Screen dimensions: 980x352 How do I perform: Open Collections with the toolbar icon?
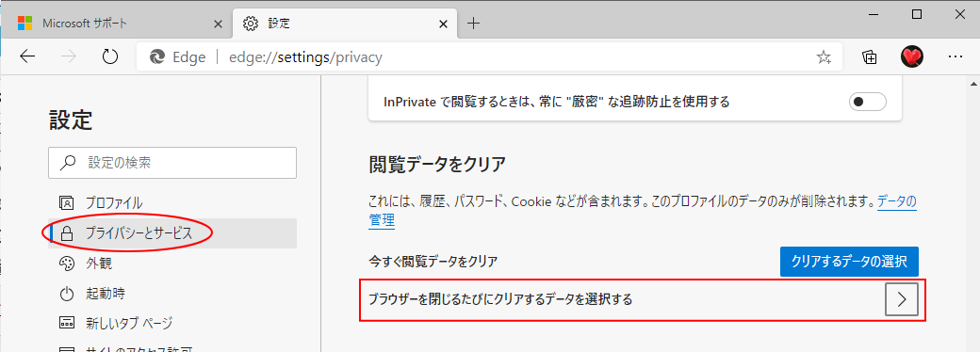tap(869, 57)
